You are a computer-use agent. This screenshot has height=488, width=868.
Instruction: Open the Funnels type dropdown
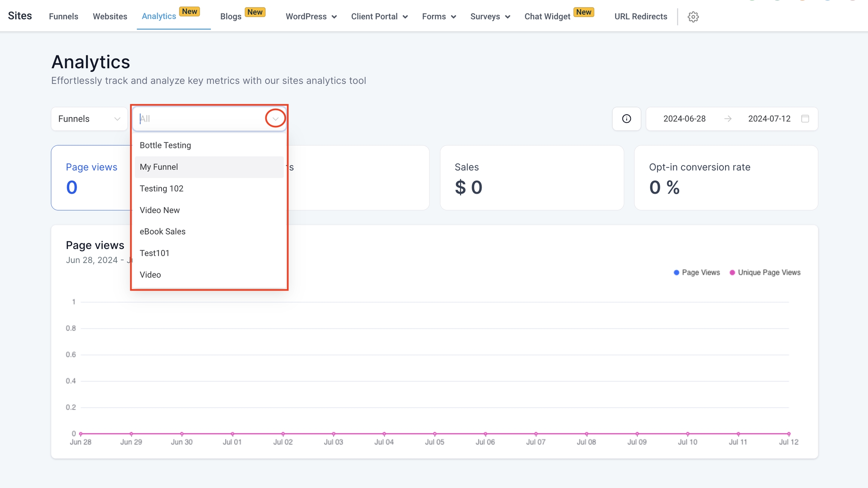(x=89, y=119)
